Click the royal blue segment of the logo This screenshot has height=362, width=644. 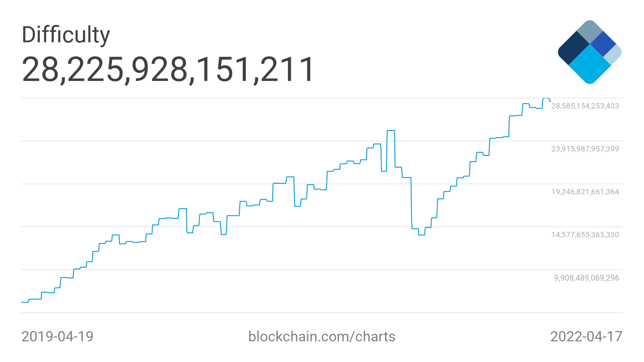point(603,44)
